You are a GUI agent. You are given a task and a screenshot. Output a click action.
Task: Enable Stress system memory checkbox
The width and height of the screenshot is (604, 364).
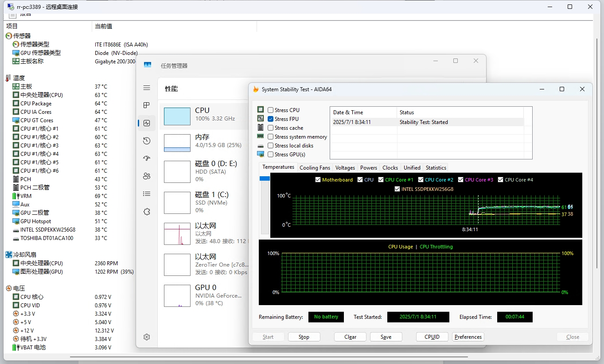pos(270,136)
